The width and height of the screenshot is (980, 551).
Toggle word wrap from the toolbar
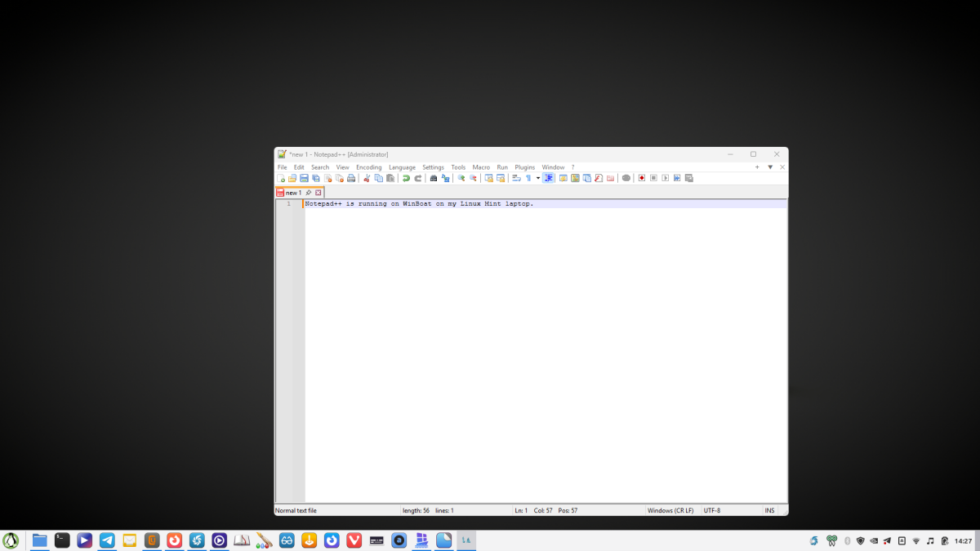(515, 177)
